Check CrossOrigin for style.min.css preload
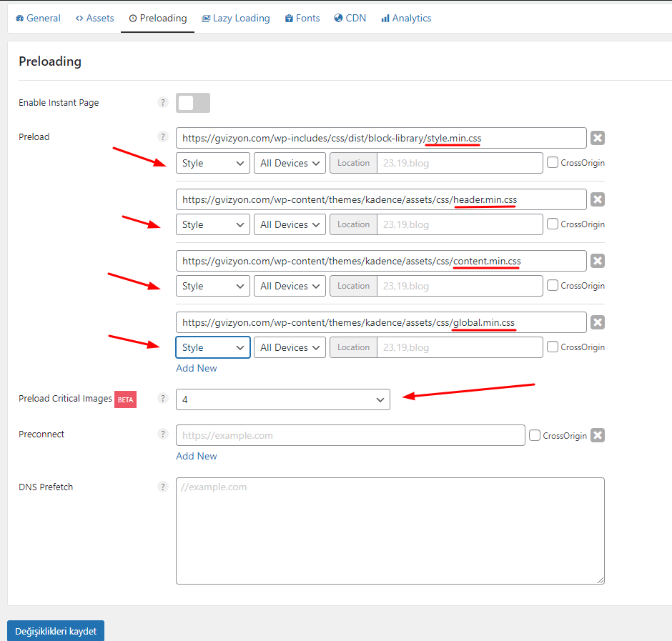This screenshot has height=641, width=672. pyautogui.click(x=553, y=163)
